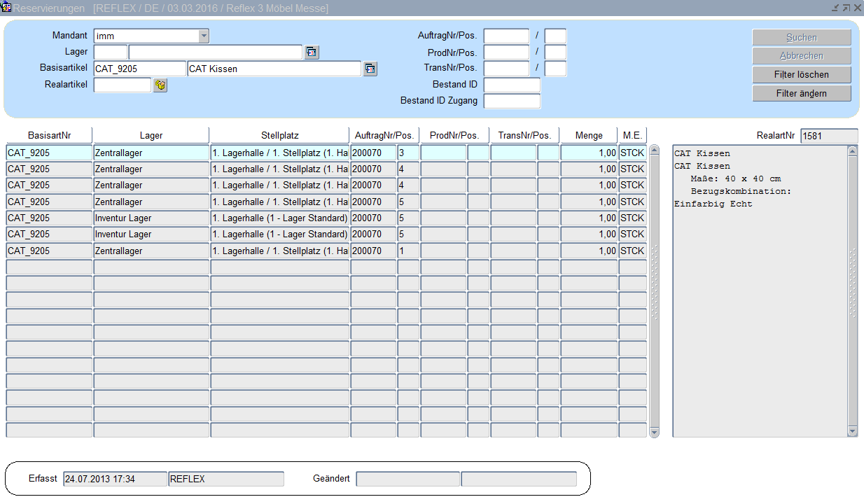This screenshot has height=504, width=864.
Task: Click the RealartNr field showing 1581
Action: click(828, 136)
